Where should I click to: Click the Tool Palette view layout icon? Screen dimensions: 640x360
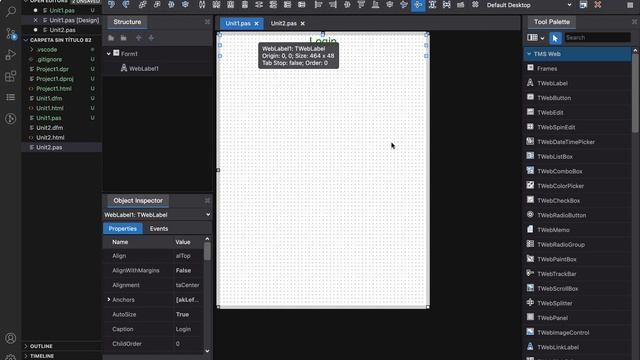click(x=532, y=38)
